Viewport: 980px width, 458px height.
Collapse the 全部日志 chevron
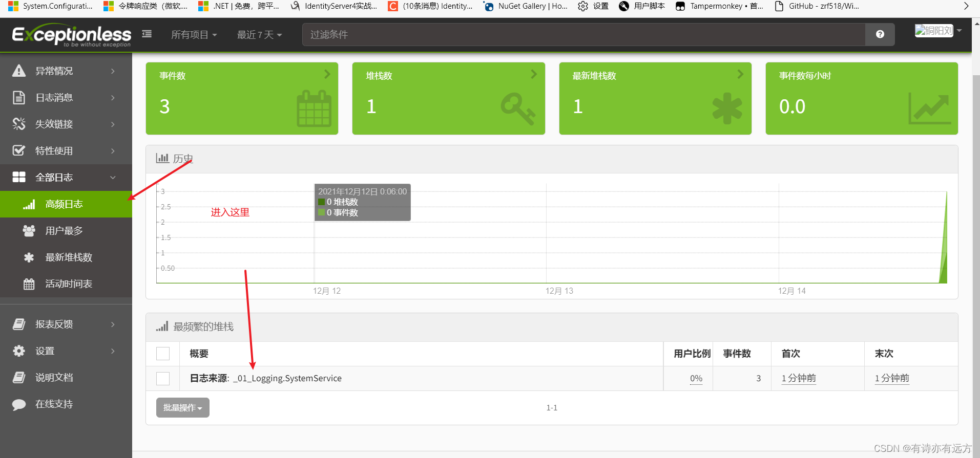coord(113,177)
